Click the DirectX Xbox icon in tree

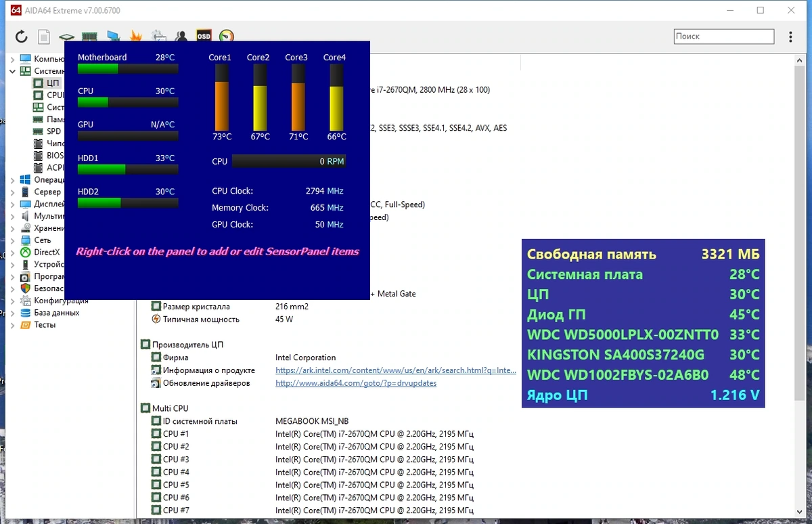26,253
